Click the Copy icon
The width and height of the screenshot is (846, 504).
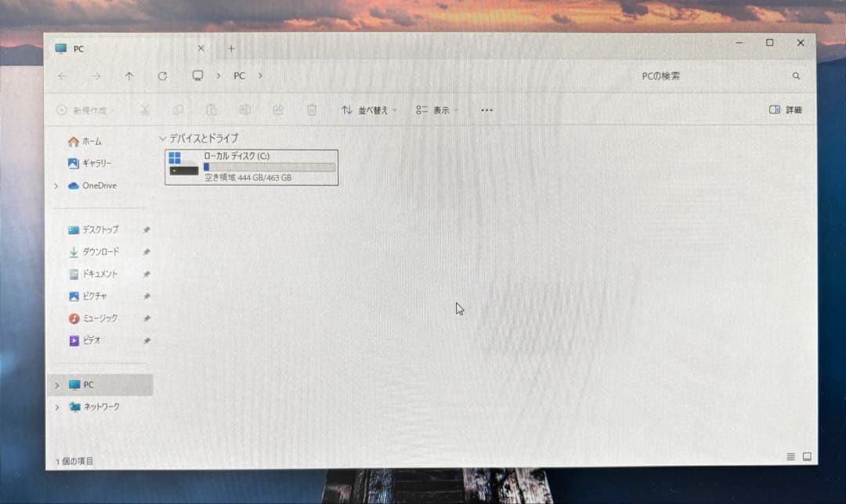(179, 110)
